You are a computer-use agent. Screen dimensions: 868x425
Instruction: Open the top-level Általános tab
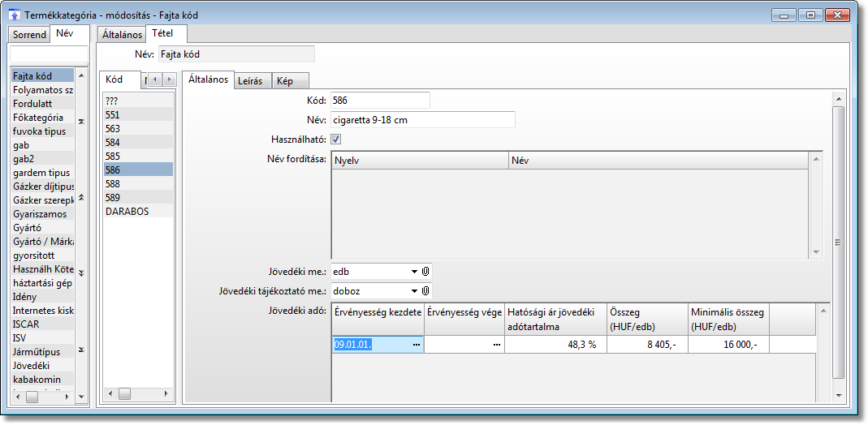point(123,35)
